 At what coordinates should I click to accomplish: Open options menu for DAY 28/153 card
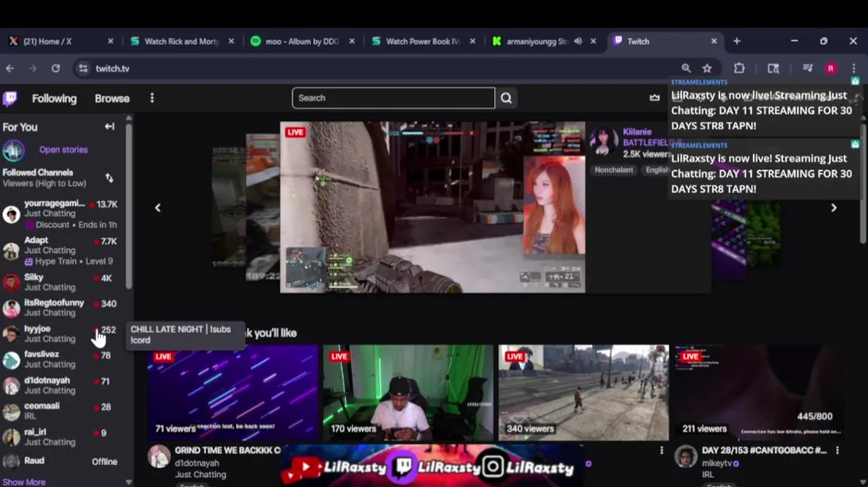(x=838, y=450)
